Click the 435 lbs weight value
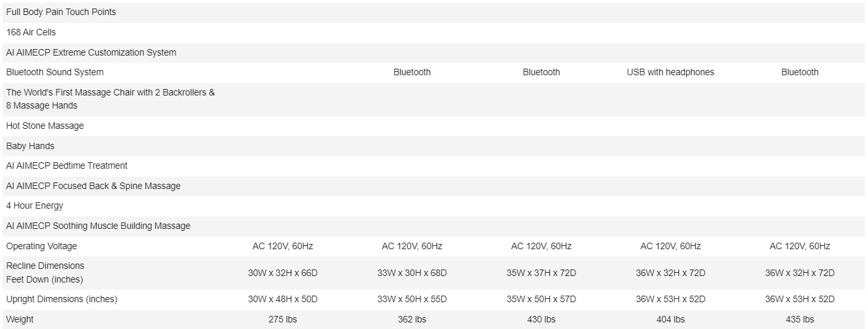 pyautogui.click(x=800, y=319)
